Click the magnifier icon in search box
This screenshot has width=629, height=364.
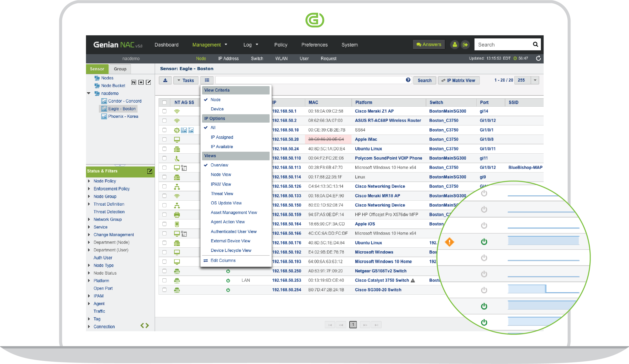point(535,44)
